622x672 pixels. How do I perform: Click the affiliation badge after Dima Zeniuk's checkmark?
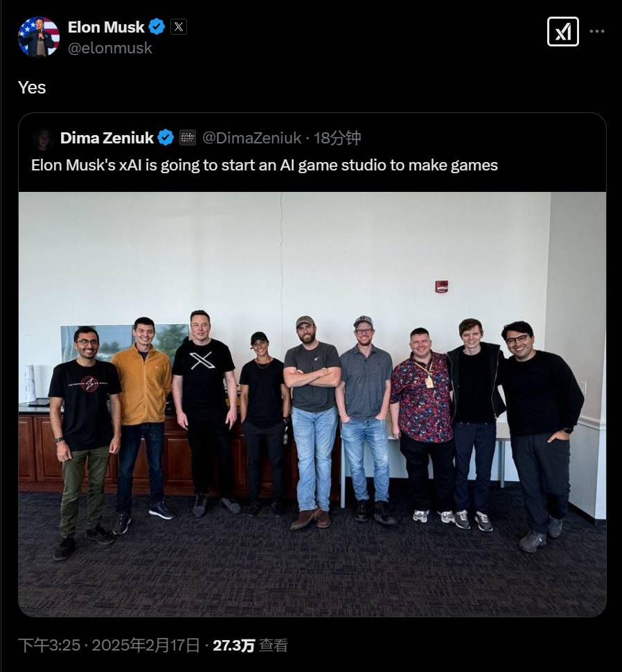click(x=187, y=138)
